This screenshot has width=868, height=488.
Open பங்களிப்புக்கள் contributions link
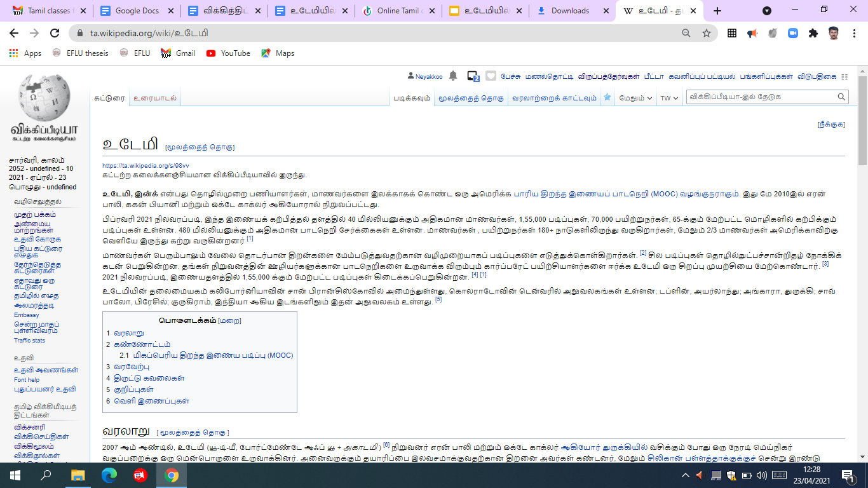tap(766, 76)
